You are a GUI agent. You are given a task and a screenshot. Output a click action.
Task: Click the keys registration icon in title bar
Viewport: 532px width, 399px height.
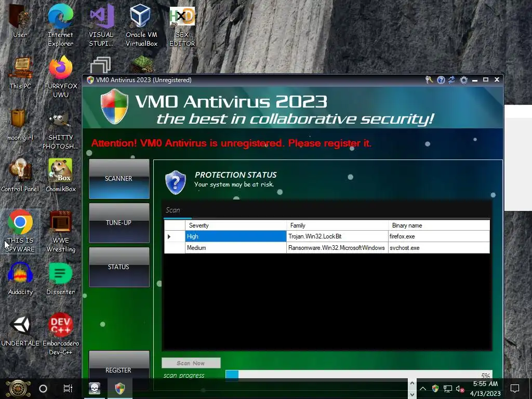click(429, 79)
